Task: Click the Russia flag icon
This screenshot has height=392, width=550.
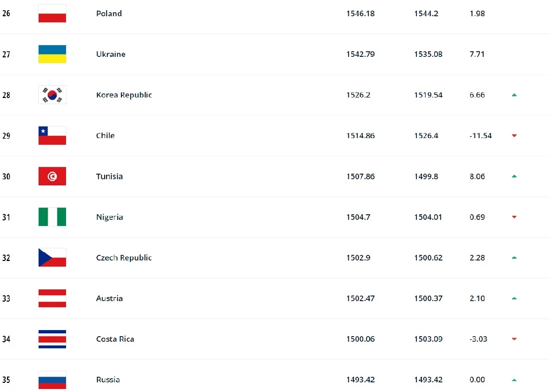Action: pos(52,379)
